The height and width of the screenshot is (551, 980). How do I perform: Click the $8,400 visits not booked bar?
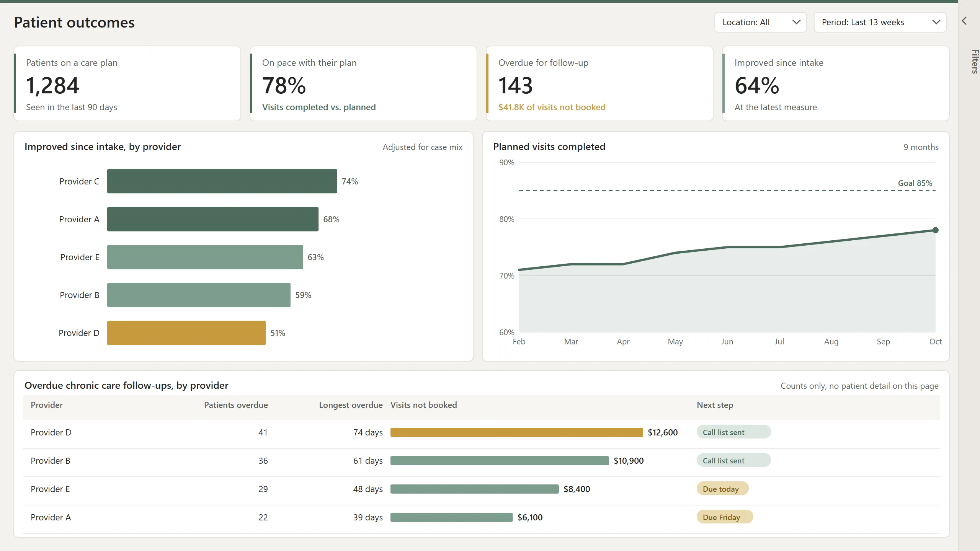(x=475, y=489)
